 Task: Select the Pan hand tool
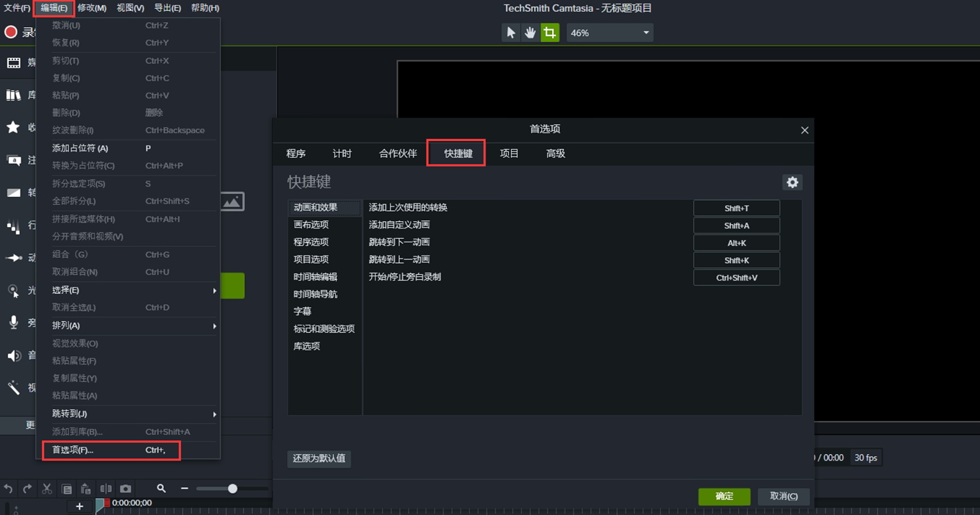[530, 33]
